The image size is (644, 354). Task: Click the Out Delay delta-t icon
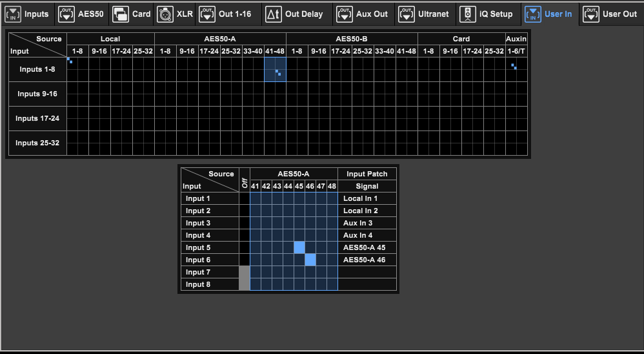click(274, 14)
